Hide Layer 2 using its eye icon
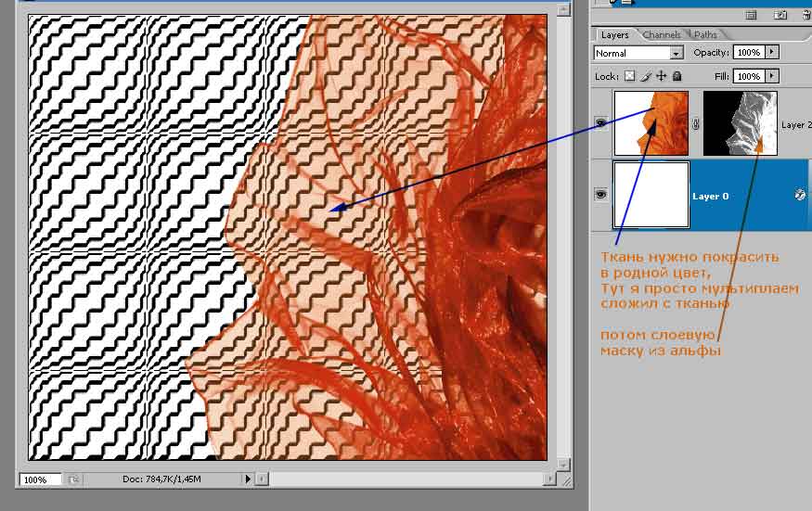 pos(600,122)
